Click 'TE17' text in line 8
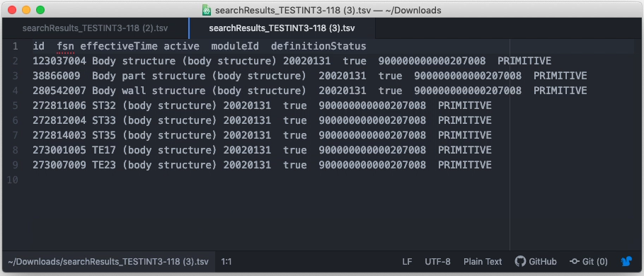This screenshot has width=644, height=276. (x=104, y=150)
